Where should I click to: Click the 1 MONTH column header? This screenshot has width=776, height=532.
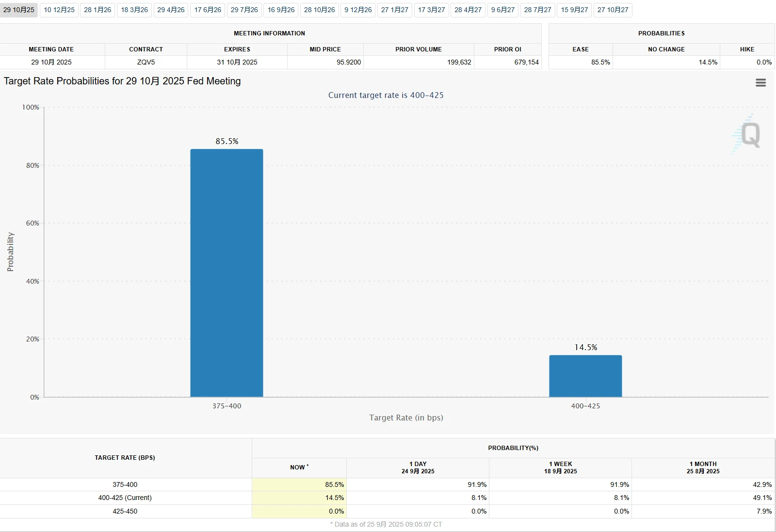coord(703,468)
